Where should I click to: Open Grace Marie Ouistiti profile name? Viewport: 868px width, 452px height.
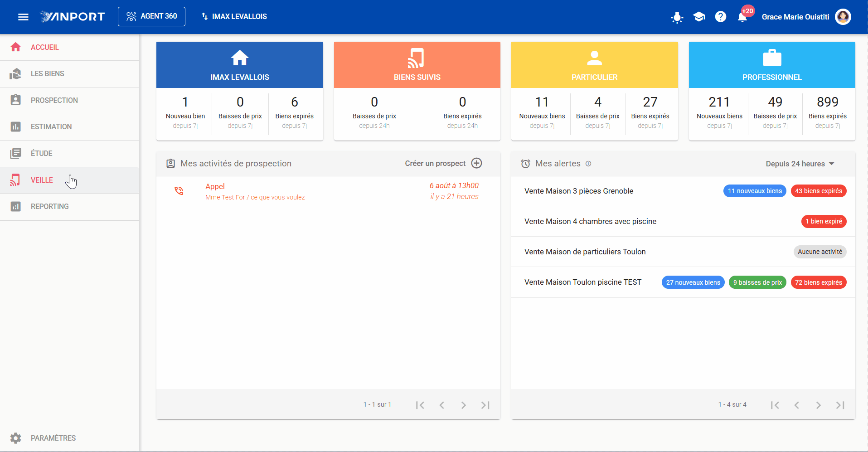point(795,17)
